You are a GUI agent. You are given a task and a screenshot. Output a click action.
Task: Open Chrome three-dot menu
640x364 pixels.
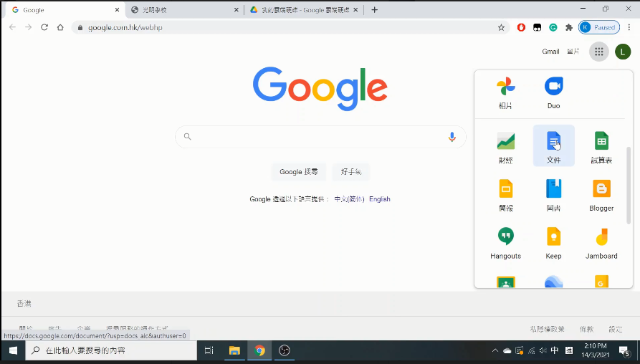[629, 27]
